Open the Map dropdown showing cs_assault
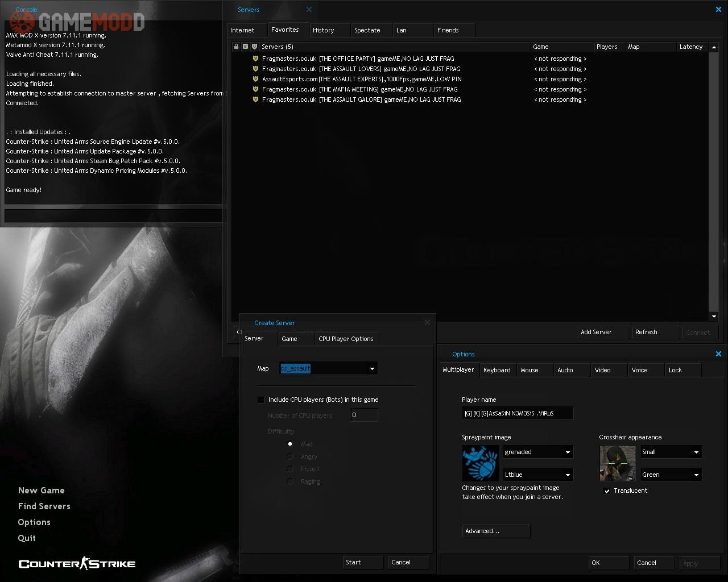 [x=372, y=368]
